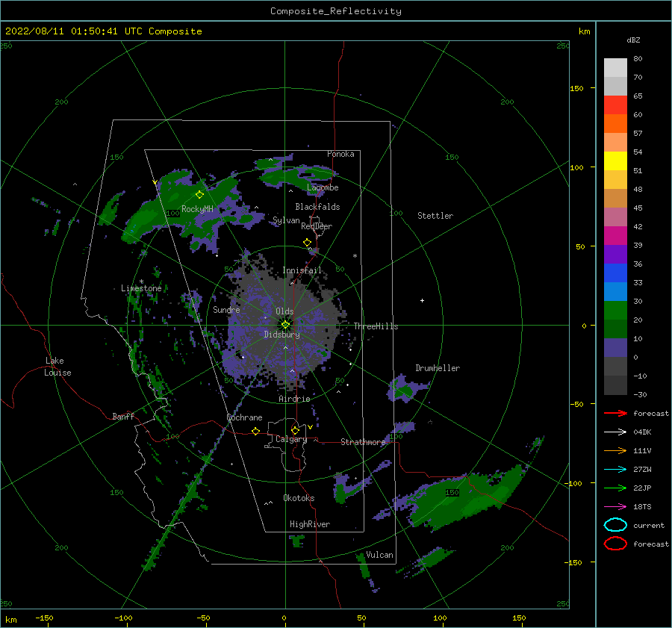Click the Sundre label
The height and width of the screenshot is (628, 672).
click(x=226, y=310)
